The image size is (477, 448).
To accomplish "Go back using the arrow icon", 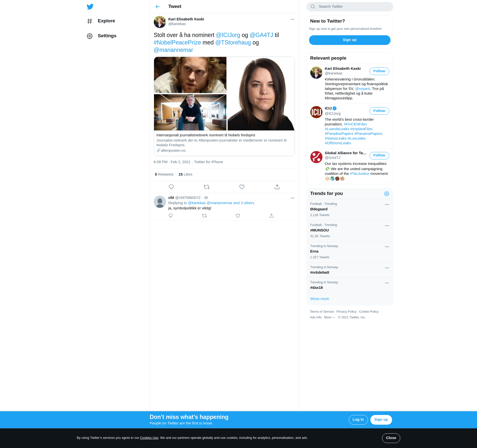I will (x=158, y=7).
